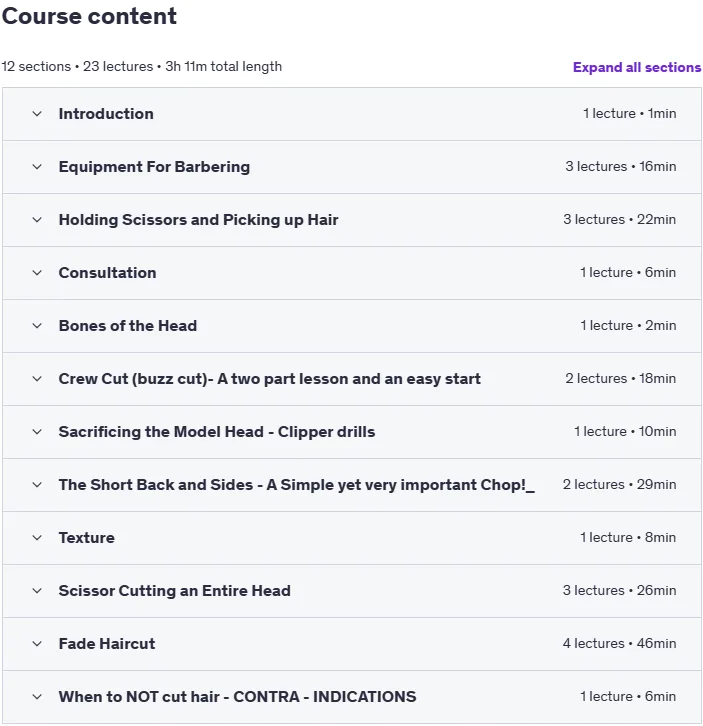The width and height of the screenshot is (703, 726).
Task: Select the Texture section heading
Action: tap(87, 538)
